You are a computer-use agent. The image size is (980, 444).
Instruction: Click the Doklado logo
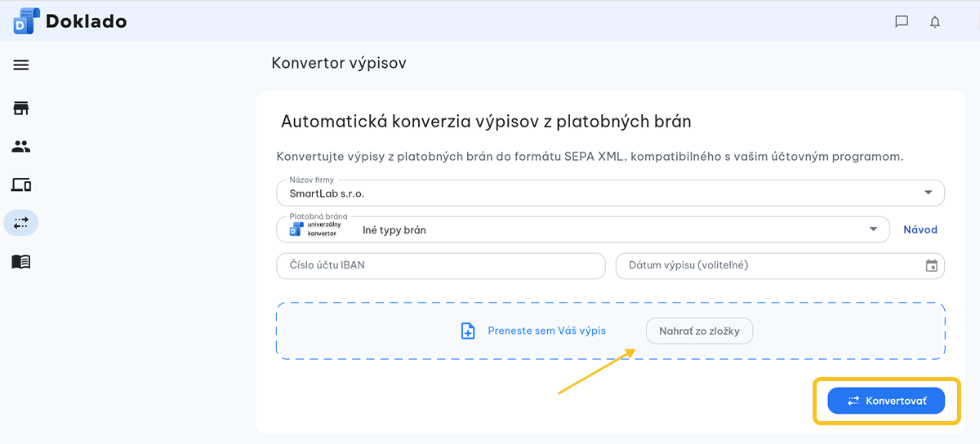[70, 21]
